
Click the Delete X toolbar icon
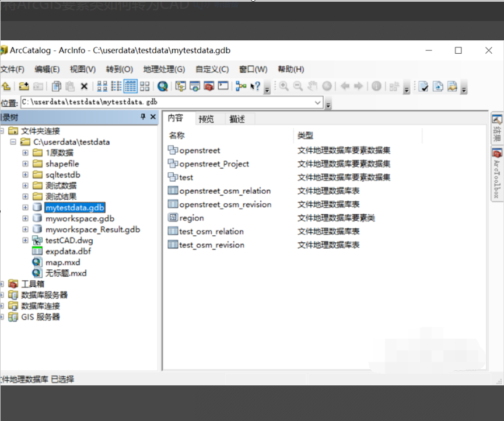point(84,86)
